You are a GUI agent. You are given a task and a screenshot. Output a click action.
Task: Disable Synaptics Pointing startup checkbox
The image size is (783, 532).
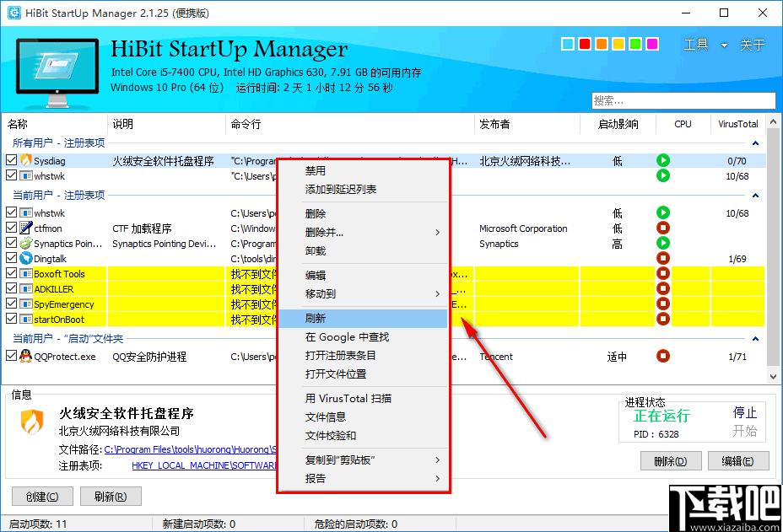click(12, 243)
